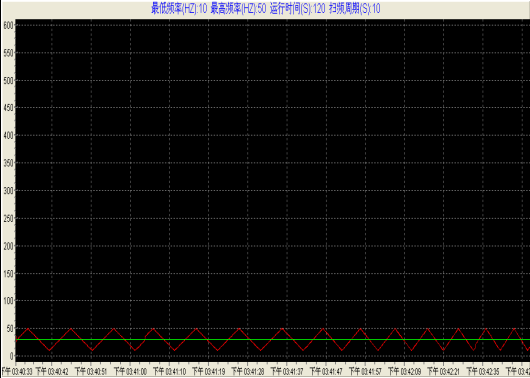Click the 03:40:33 time axis label
The height and width of the screenshot is (378, 530).
[x=17, y=372]
